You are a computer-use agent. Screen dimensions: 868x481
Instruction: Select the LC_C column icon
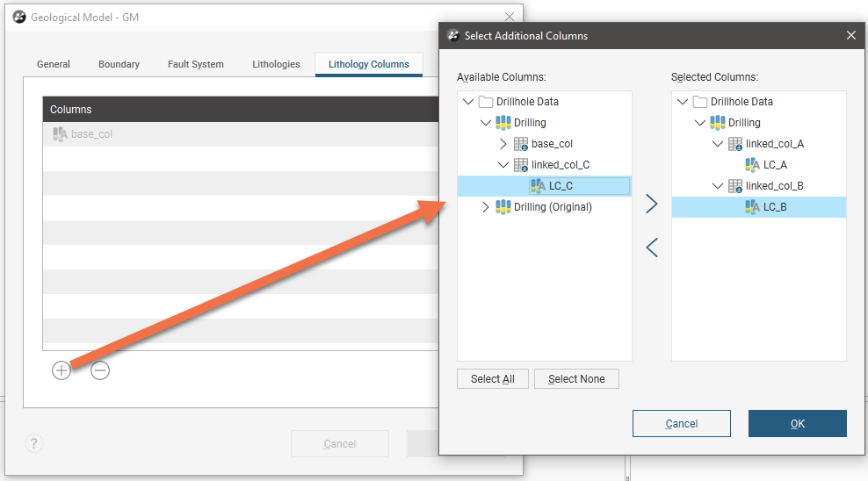tap(538, 186)
